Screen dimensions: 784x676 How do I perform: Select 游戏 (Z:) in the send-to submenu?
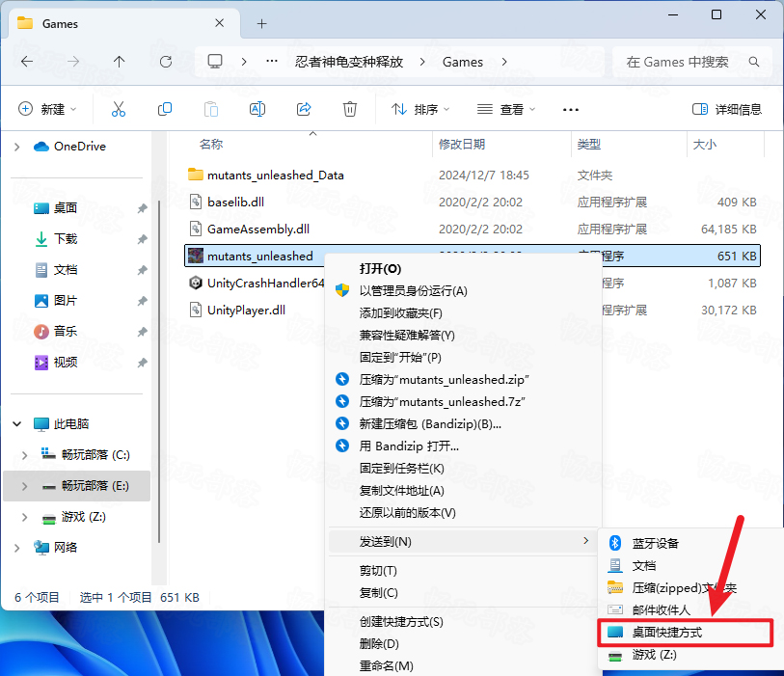(x=685, y=655)
